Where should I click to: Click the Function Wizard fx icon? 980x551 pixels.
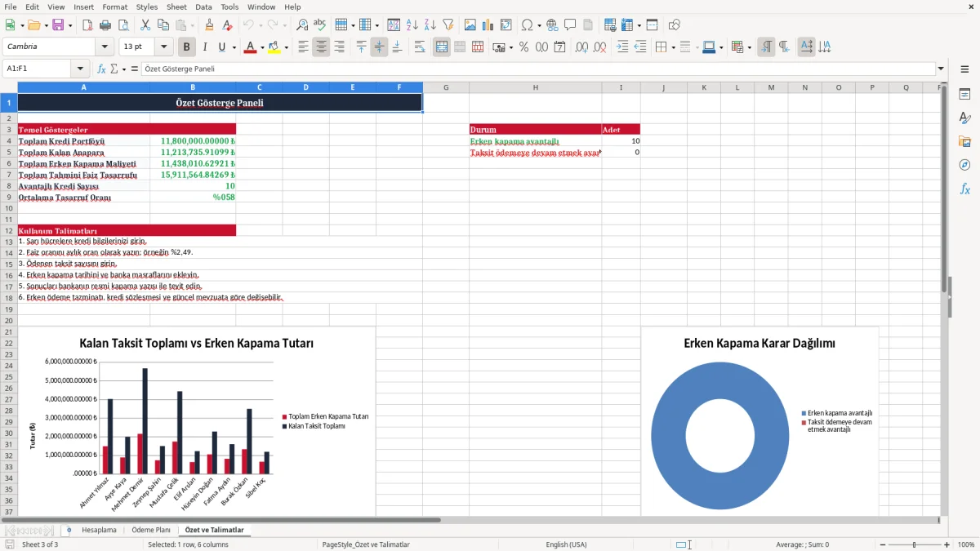tap(101, 69)
